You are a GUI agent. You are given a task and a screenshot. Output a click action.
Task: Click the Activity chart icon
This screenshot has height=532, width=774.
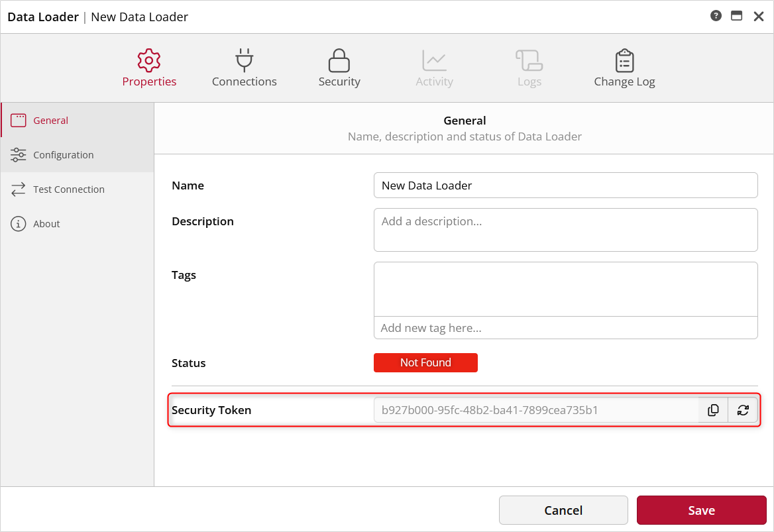pos(435,61)
